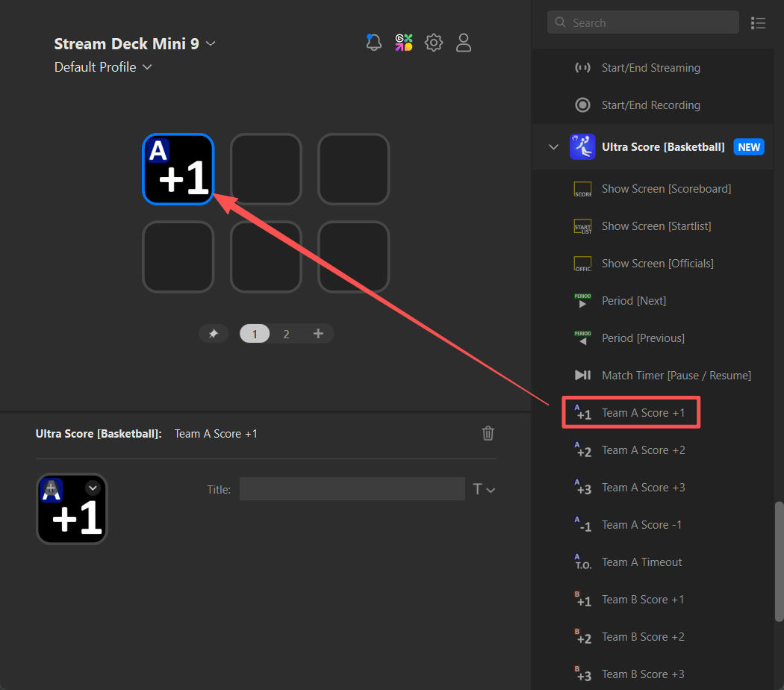Collapse the Ultra Score Basketball category
This screenshot has width=784, height=690.
click(x=553, y=146)
